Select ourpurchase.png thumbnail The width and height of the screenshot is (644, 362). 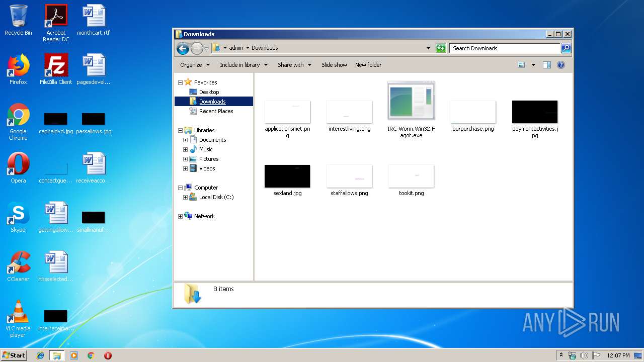[473, 116]
